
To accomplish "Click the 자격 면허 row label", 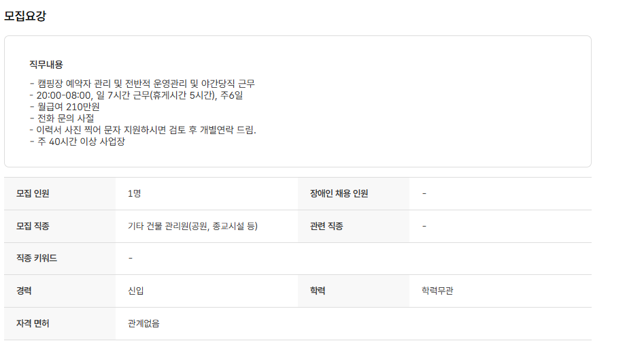I will (x=33, y=323).
